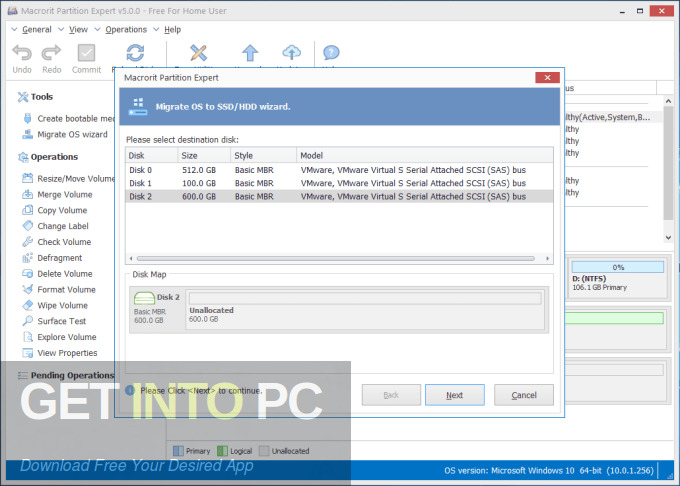Click the Back button in wizard
This screenshot has height=486, width=680.
(391, 395)
